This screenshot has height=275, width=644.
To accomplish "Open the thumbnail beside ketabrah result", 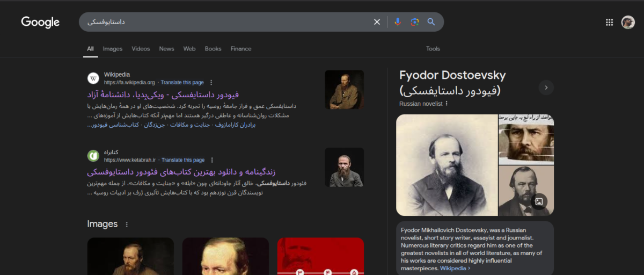I will pyautogui.click(x=344, y=168).
